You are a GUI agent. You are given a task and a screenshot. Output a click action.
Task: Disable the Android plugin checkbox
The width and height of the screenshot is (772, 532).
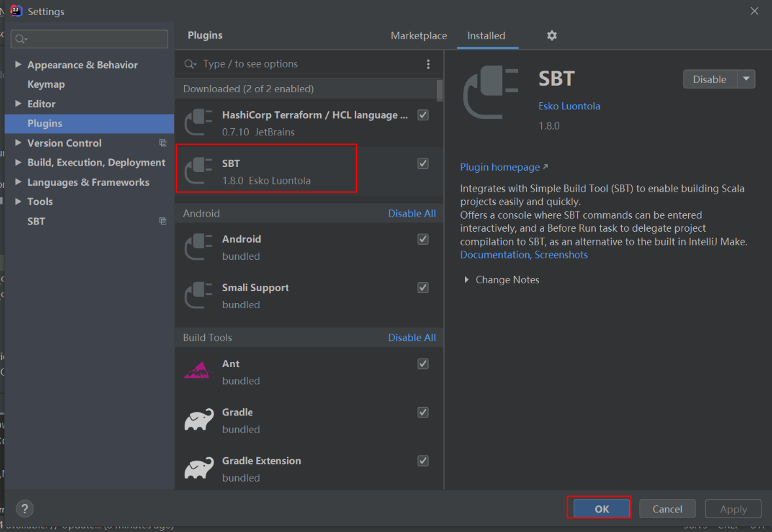pos(423,239)
